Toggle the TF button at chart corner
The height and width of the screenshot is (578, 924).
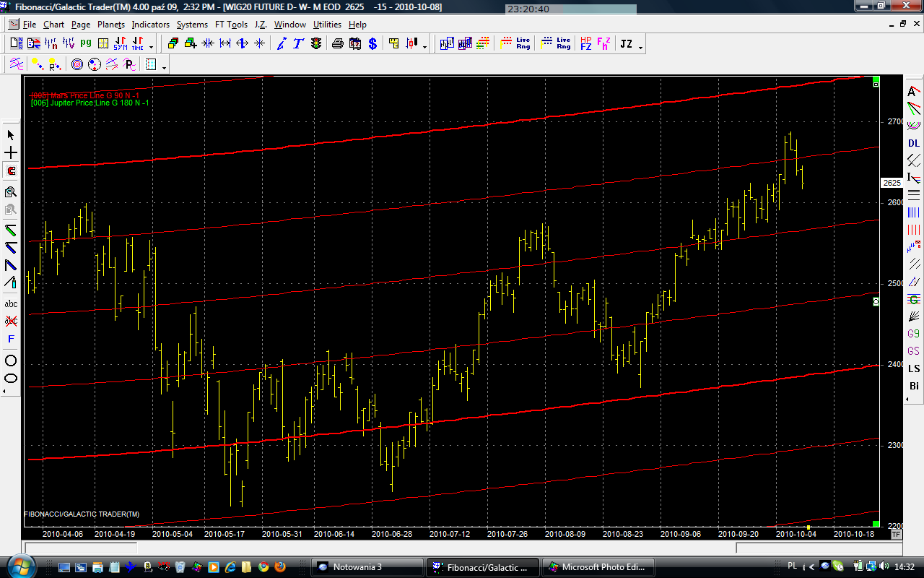(x=896, y=535)
